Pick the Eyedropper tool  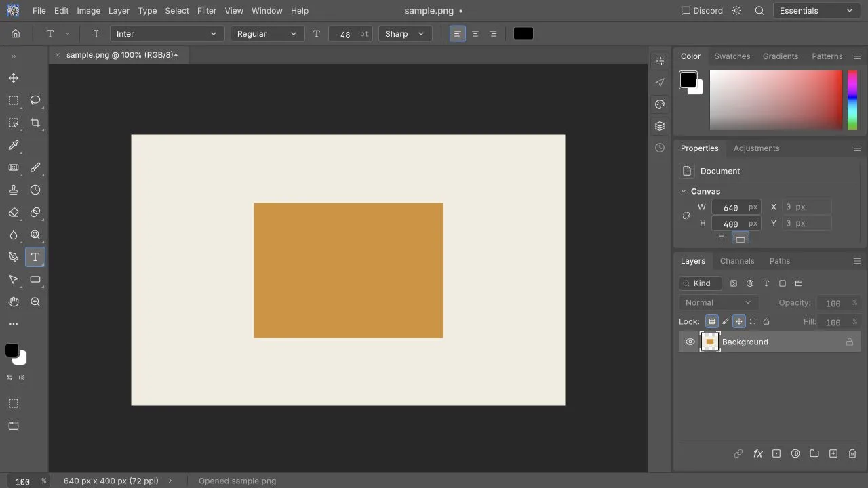click(x=14, y=145)
